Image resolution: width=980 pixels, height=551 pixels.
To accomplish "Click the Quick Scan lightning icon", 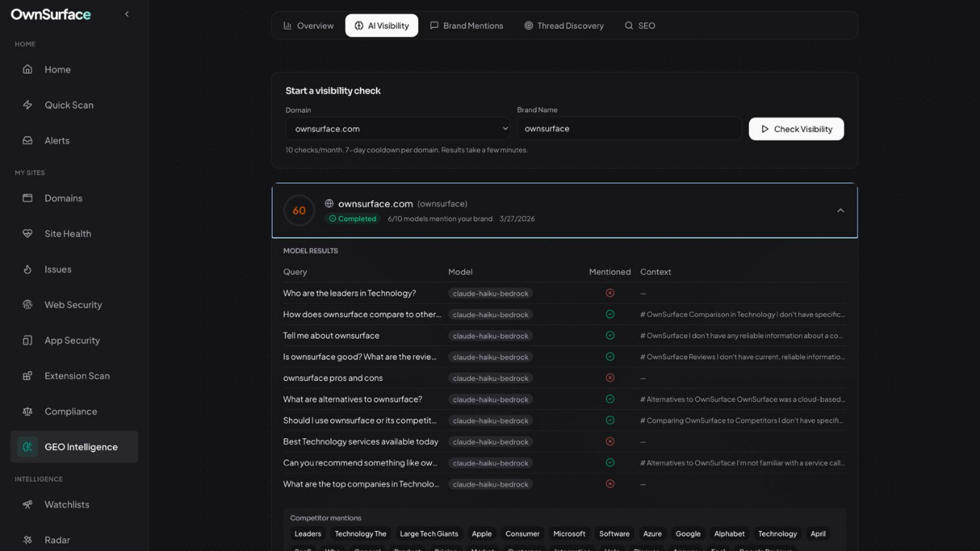I will click(27, 105).
